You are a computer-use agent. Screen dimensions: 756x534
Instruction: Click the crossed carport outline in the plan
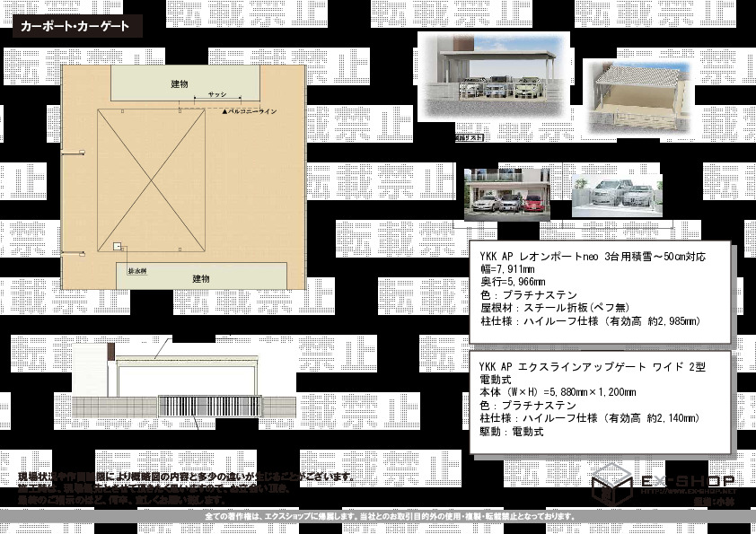click(x=152, y=180)
